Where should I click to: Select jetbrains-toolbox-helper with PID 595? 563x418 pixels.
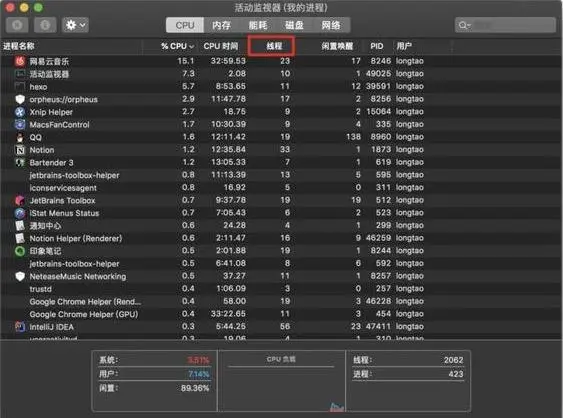tap(282, 175)
